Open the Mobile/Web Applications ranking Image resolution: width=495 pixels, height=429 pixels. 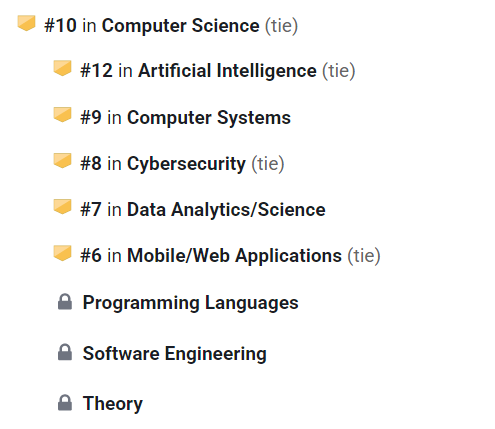230,256
